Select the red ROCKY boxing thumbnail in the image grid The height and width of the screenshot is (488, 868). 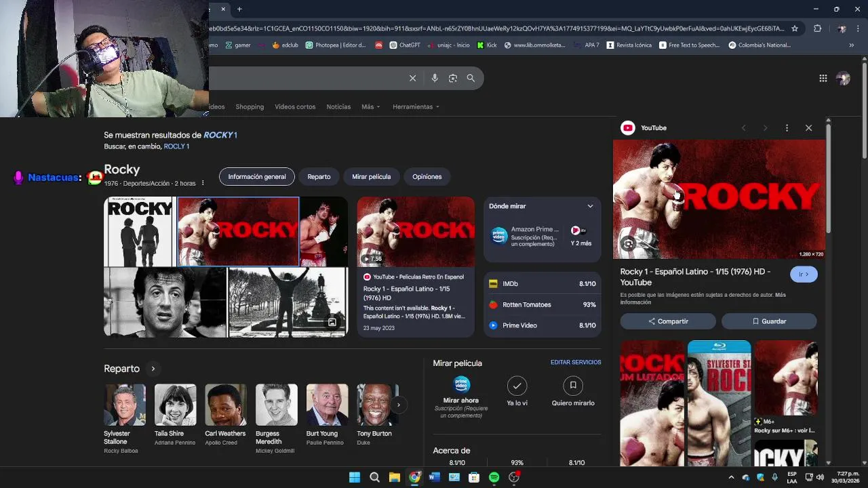pos(238,231)
